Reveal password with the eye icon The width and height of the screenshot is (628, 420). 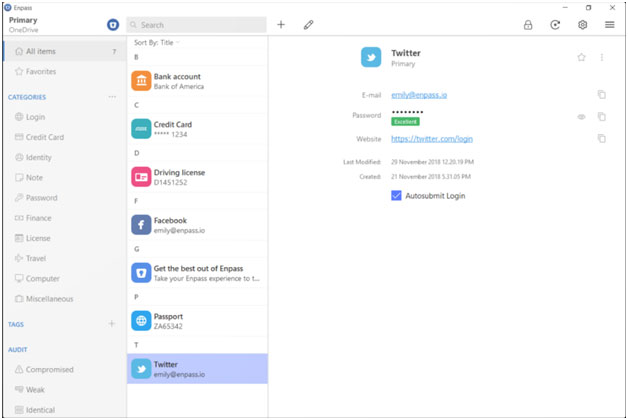pos(582,117)
